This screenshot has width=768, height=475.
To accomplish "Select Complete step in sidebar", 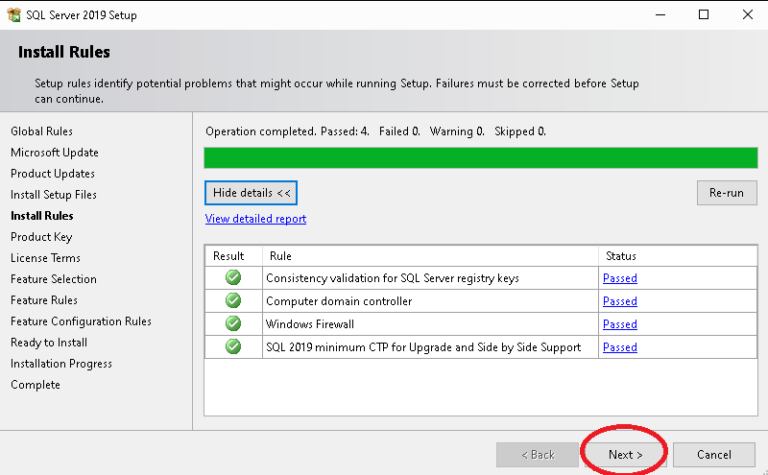I will point(35,384).
